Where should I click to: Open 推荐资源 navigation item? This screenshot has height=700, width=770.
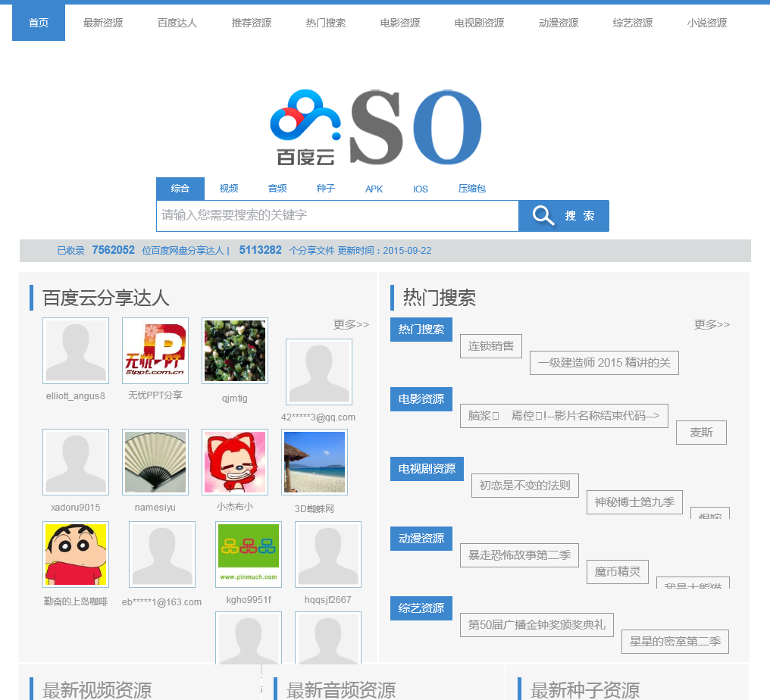pyautogui.click(x=252, y=23)
